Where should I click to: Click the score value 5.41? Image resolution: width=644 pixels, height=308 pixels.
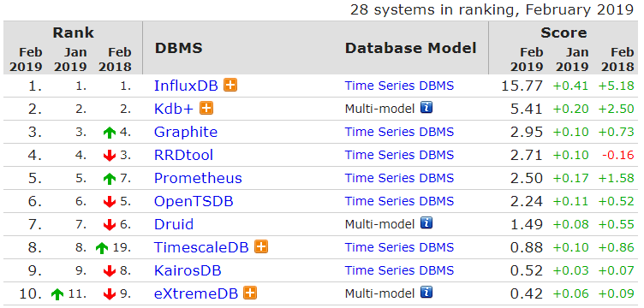pos(526,109)
